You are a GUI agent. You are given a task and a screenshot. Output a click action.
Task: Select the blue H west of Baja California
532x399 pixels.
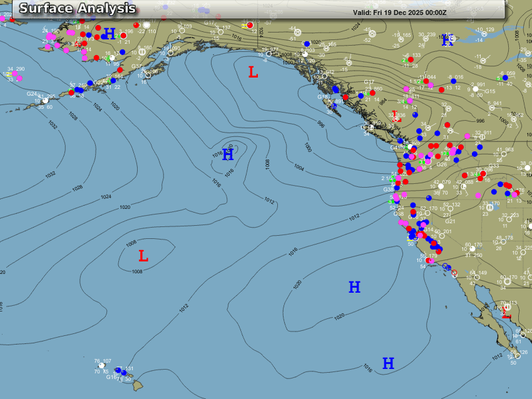[354, 287]
